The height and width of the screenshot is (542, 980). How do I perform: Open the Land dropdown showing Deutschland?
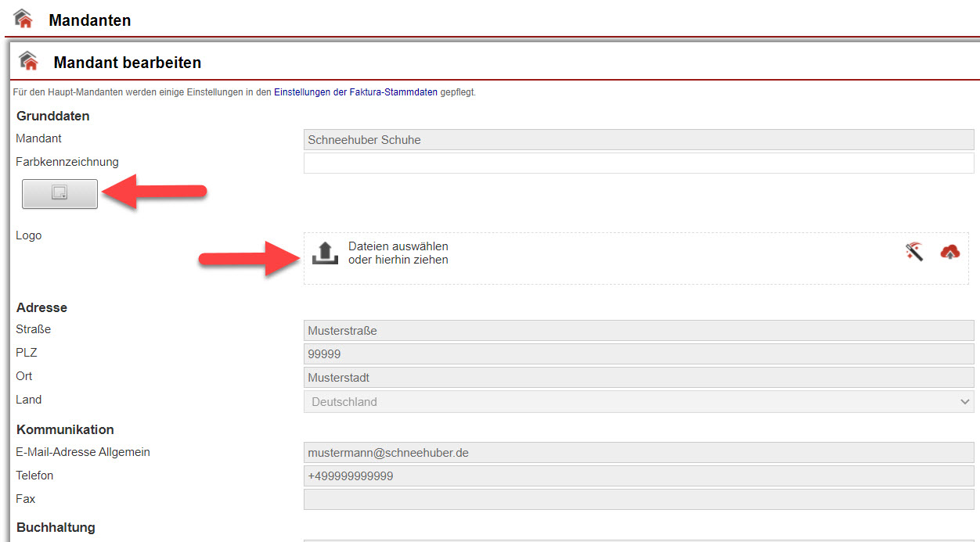point(626,401)
